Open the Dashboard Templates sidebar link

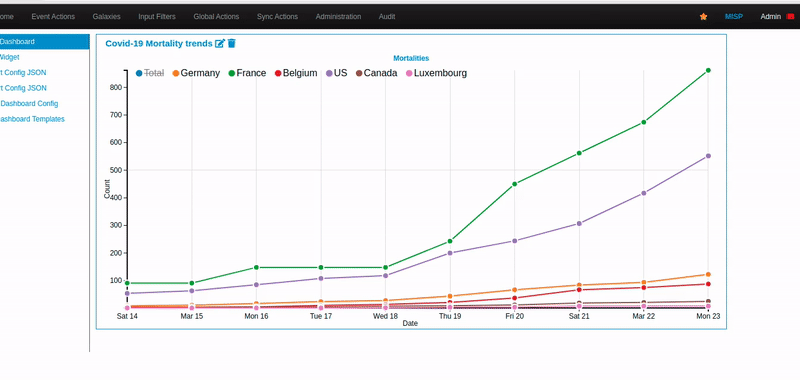pyautogui.click(x=32, y=119)
